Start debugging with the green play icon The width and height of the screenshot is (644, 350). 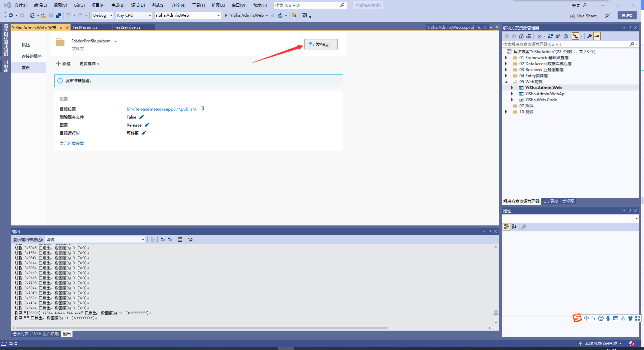(x=226, y=15)
